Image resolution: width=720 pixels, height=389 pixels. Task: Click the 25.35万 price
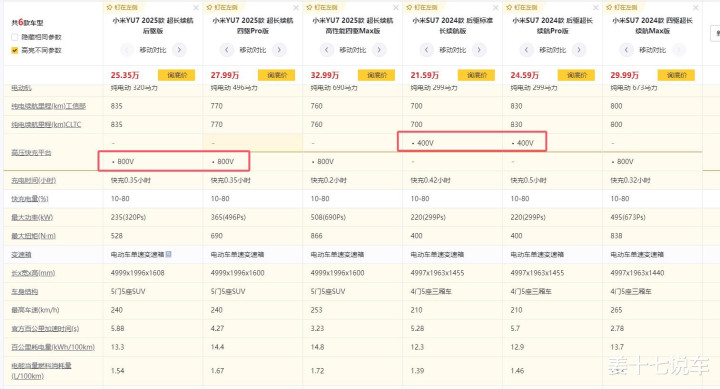tap(124, 75)
